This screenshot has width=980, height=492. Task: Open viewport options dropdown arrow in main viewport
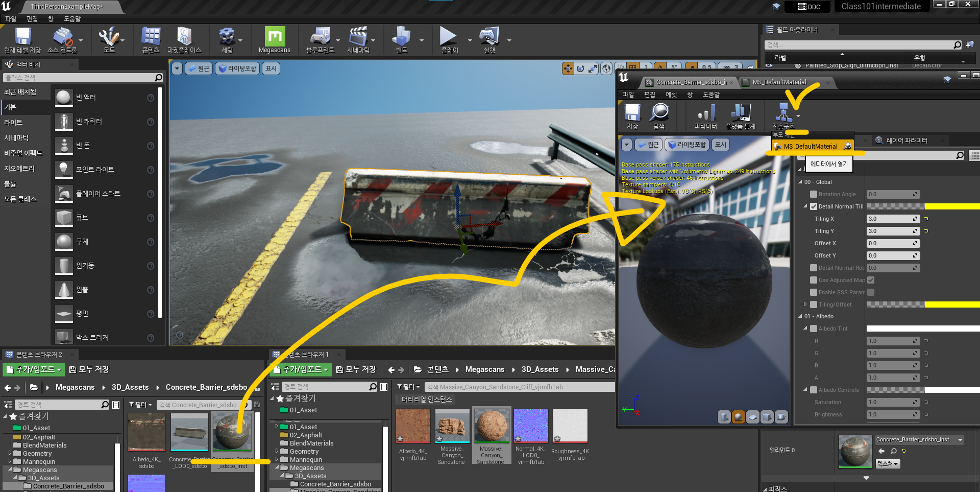coord(177,68)
